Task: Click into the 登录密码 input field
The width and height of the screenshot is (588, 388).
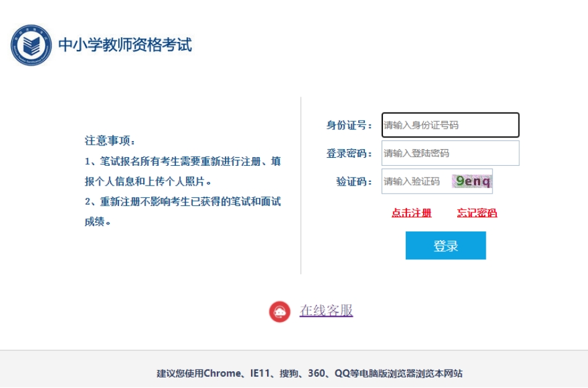Action: (450, 153)
